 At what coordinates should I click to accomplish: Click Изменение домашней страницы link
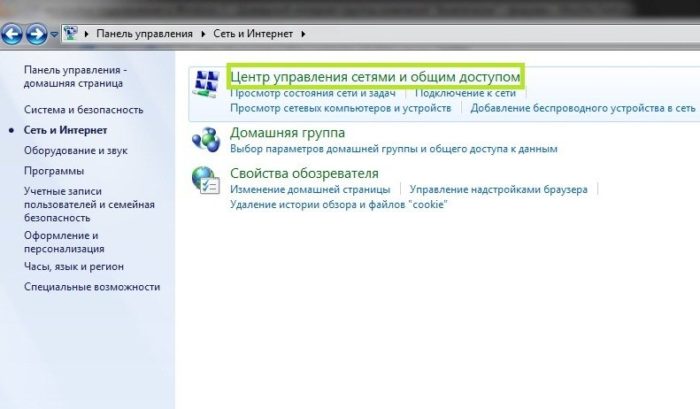click(310, 189)
